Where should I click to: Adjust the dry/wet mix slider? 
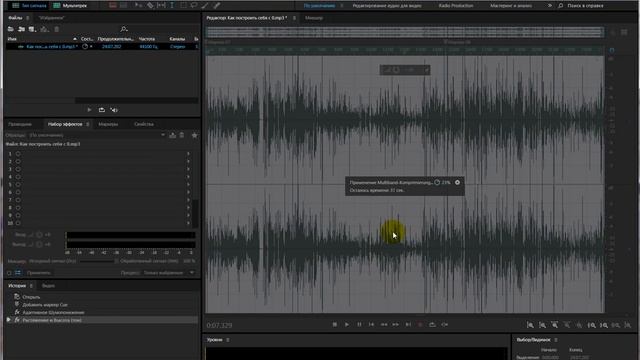click(x=98, y=261)
